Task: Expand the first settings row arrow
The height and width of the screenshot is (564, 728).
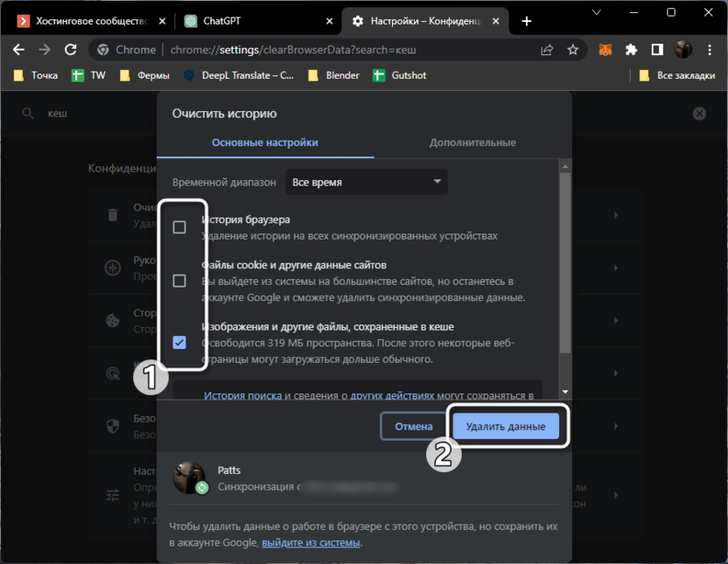Action: (616, 215)
